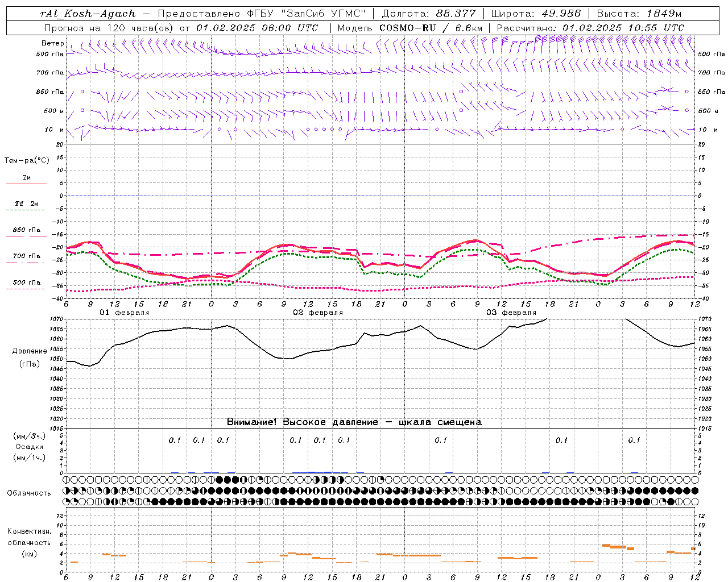The height and width of the screenshot is (582, 728).
Task: Click the Рассчитано: 01.02.2025 10:55 UTC timestamp
Action: [590, 28]
